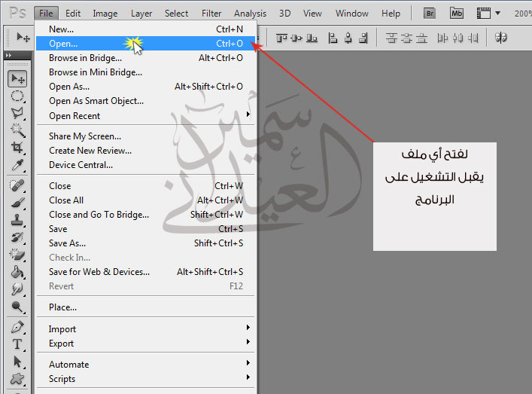Click the Distribute Bottom Edges icon
The width and height of the screenshot is (532, 394).
(x=421, y=38)
